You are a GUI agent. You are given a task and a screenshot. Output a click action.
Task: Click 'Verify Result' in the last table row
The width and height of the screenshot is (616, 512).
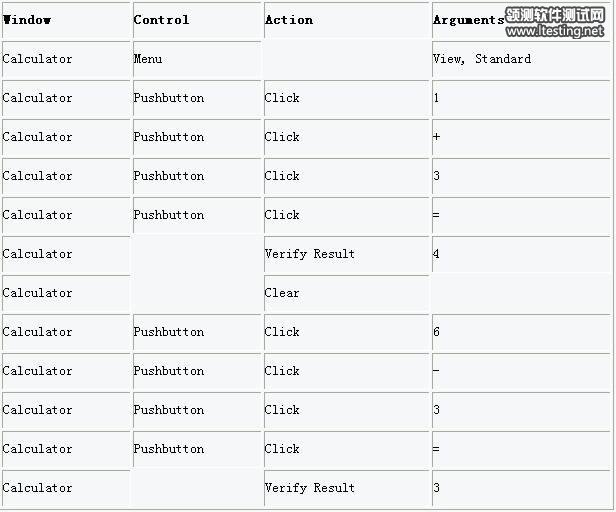[x=310, y=488]
